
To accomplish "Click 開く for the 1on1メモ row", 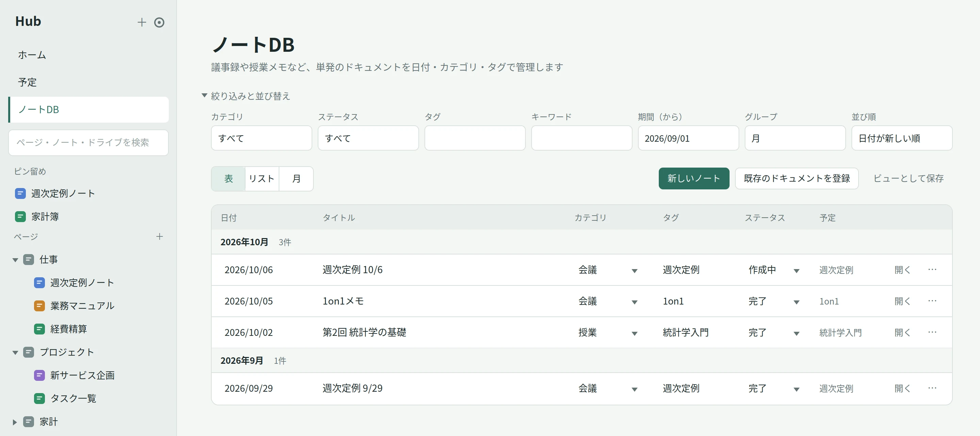I will [902, 301].
